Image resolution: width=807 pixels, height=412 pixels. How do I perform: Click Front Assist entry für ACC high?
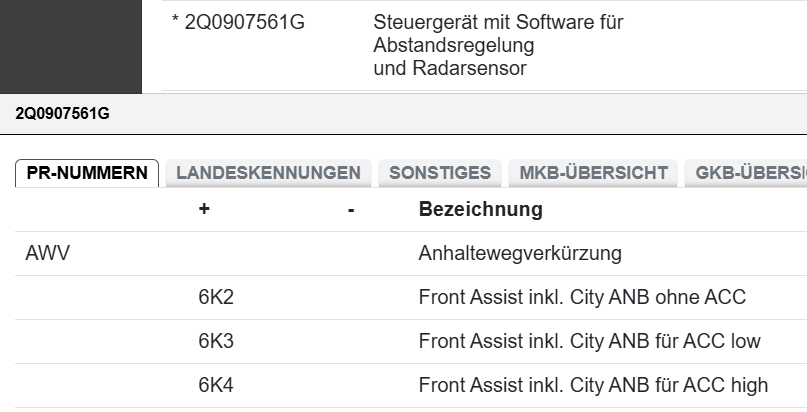click(593, 385)
